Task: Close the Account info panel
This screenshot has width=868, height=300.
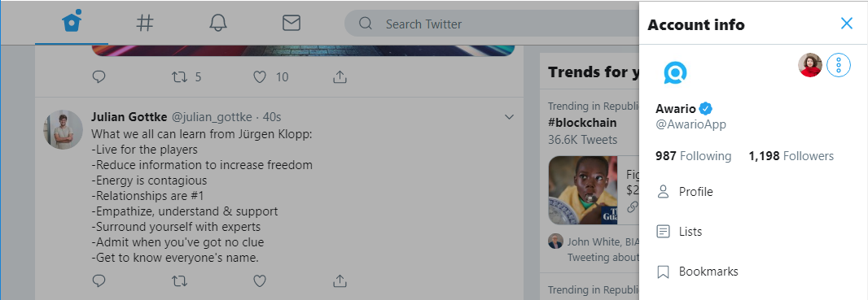Action: point(846,24)
